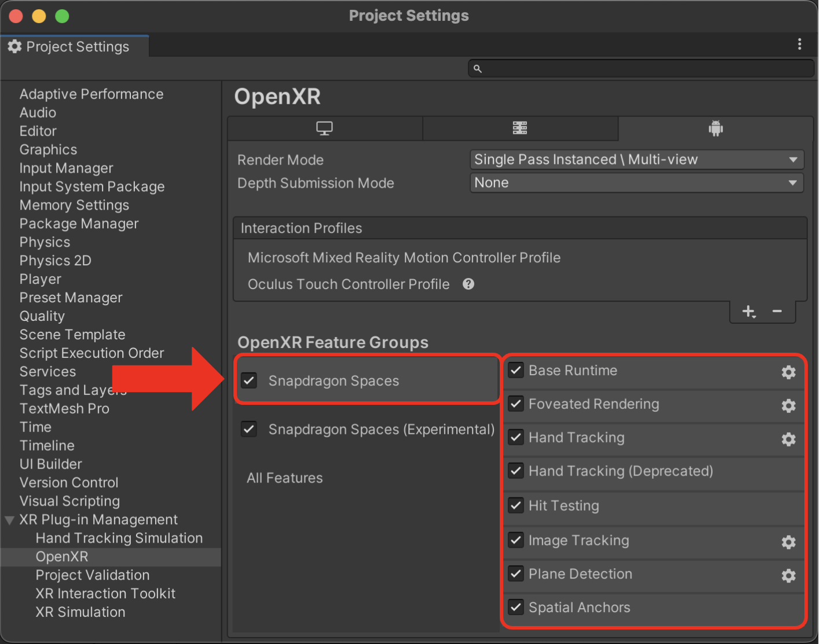Open Package Manager settings
This screenshot has width=820, height=644.
click(79, 224)
